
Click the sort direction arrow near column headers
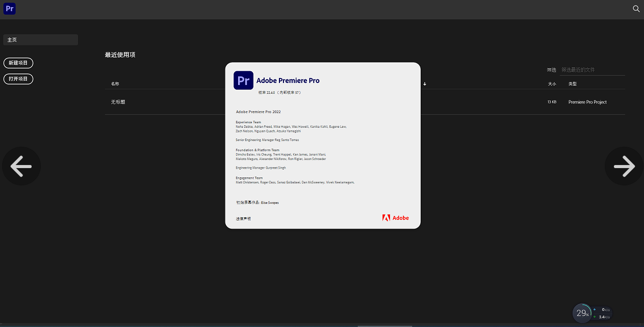[424, 84]
